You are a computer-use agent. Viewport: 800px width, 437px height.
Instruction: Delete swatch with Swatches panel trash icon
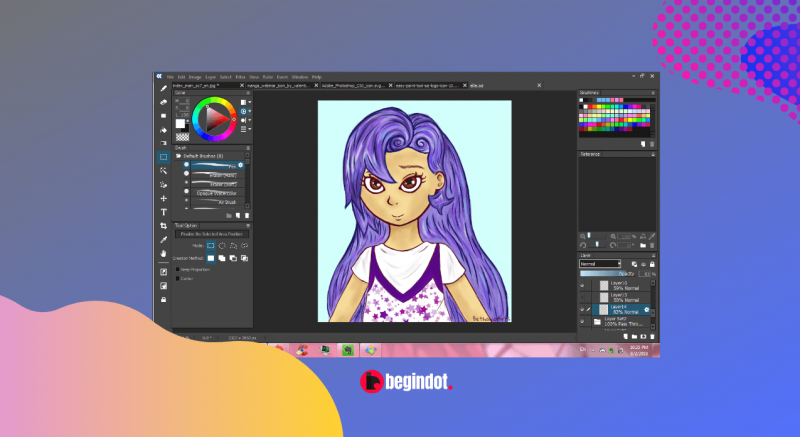pos(652,144)
